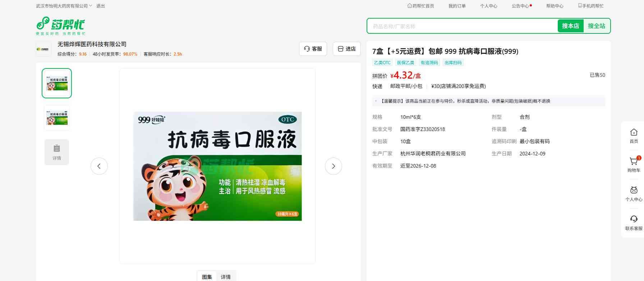Open 我的订单 in top navigation
The width and height of the screenshot is (644, 281).
click(457, 6)
